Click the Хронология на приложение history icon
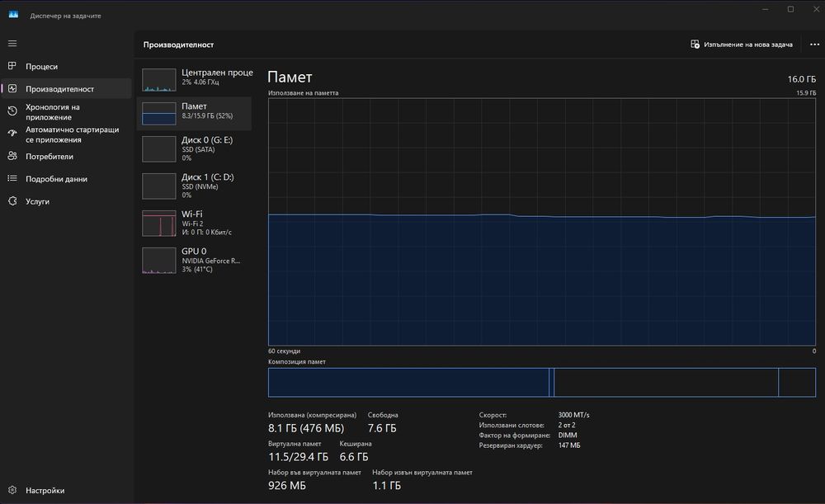The image size is (825, 504). (12, 111)
